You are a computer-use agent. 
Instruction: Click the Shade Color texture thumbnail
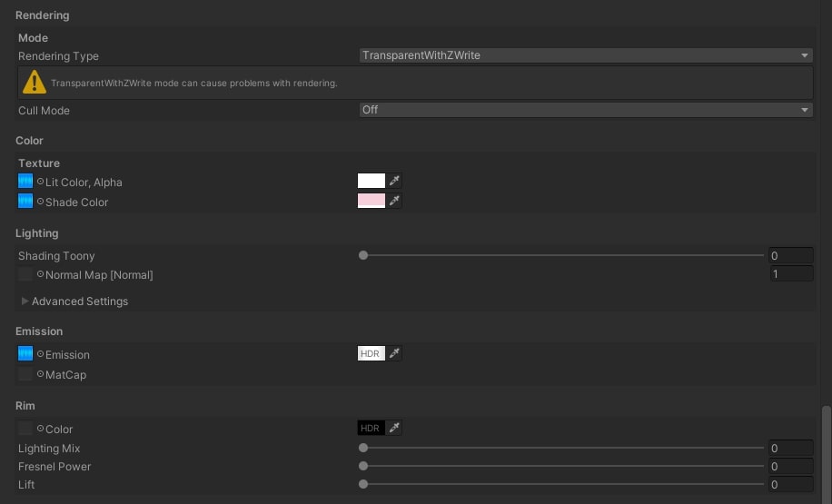click(x=25, y=202)
